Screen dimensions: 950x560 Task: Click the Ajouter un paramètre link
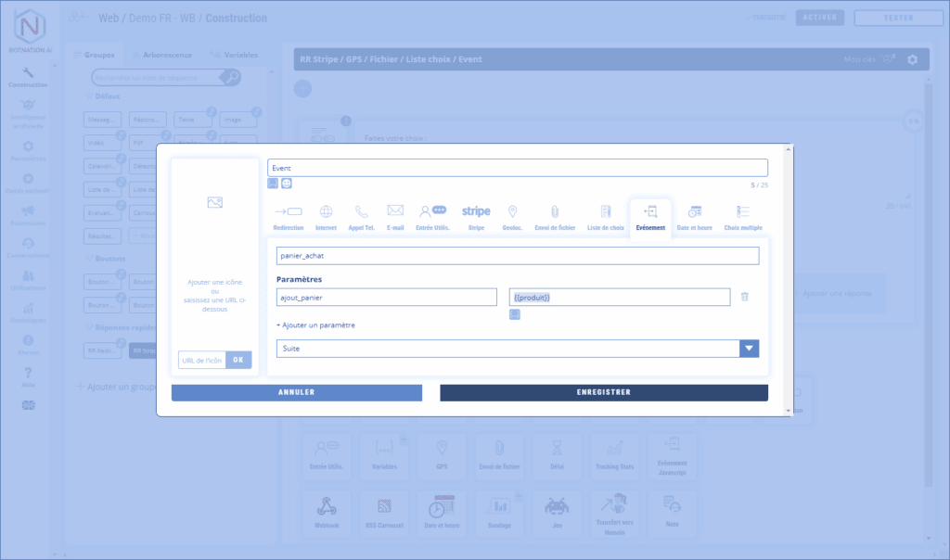click(315, 325)
